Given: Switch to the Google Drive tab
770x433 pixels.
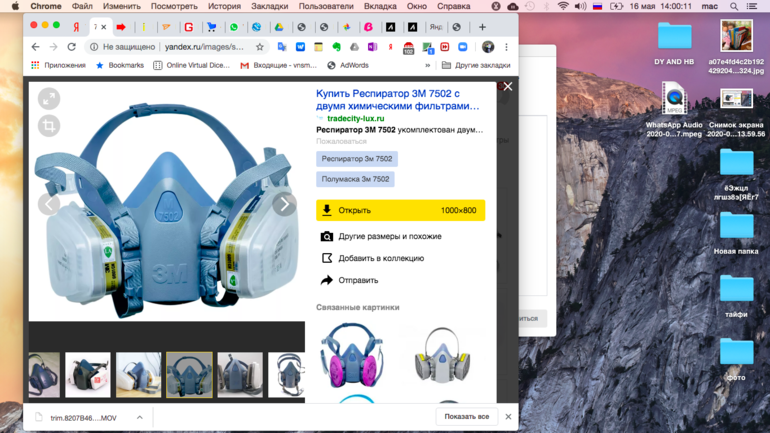Looking at the screenshot, I should click(279, 27).
